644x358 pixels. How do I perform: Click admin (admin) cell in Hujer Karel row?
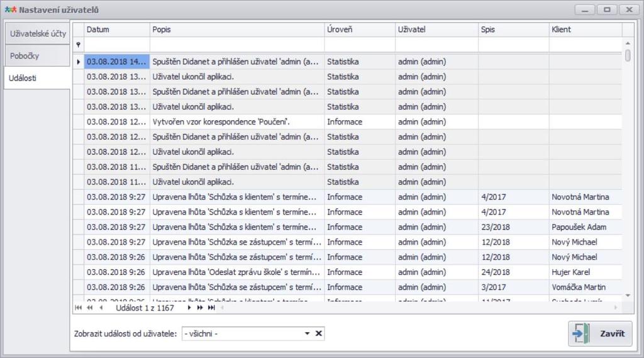coord(436,272)
